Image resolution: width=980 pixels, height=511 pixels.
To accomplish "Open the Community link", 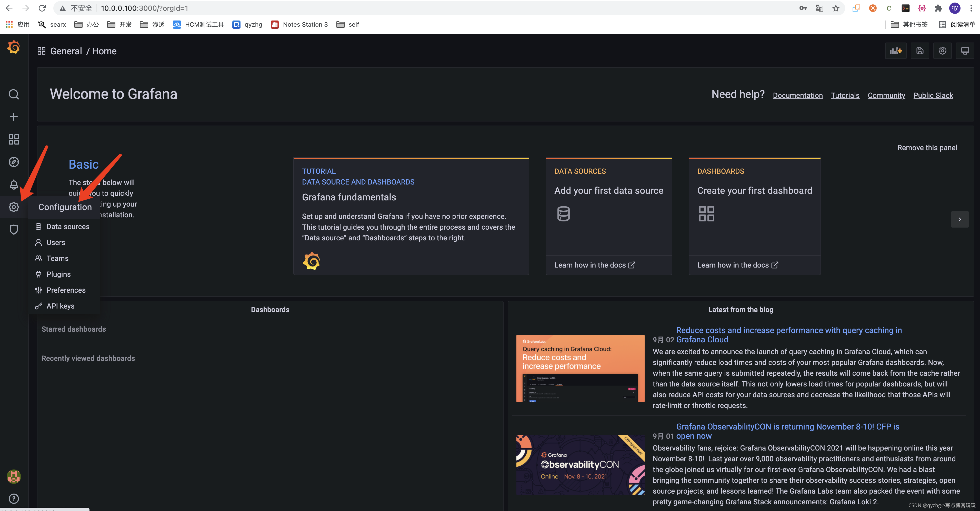I will tap(886, 95).
